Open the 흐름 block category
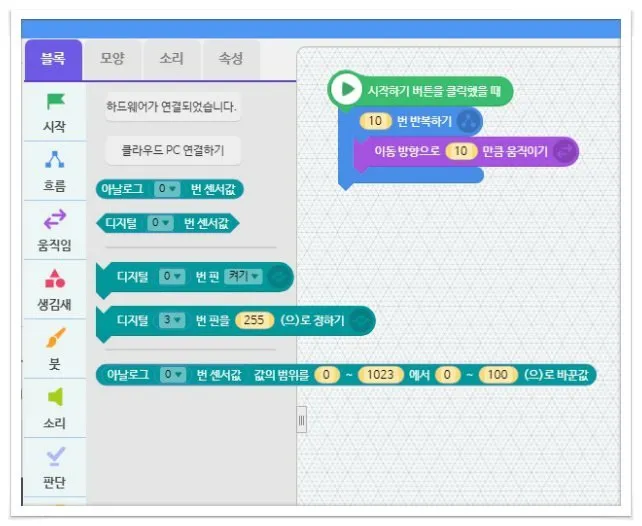Viewport: 642px width, 526px height. pyautogui.click(x=55, y=171)
